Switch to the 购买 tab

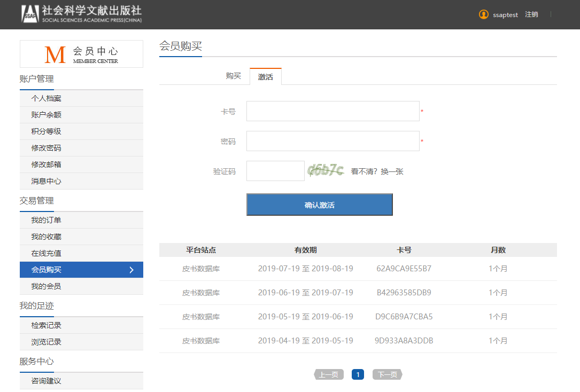(234, 76)
